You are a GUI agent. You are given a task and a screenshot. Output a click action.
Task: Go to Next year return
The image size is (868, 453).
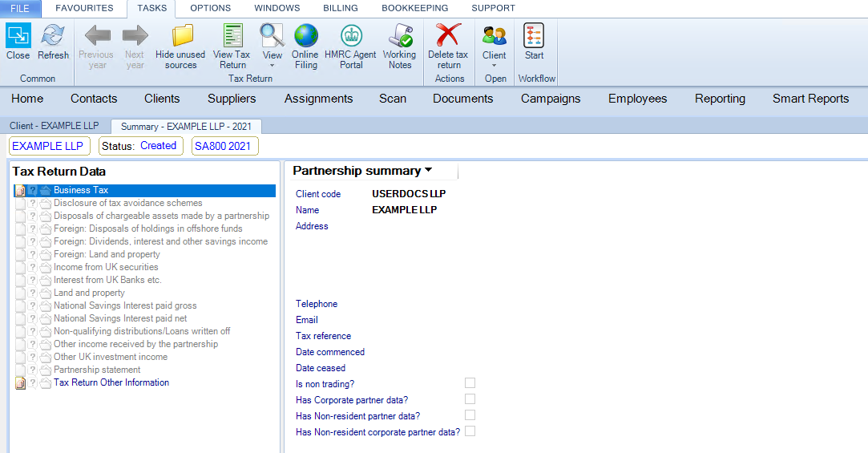(135, 46)
